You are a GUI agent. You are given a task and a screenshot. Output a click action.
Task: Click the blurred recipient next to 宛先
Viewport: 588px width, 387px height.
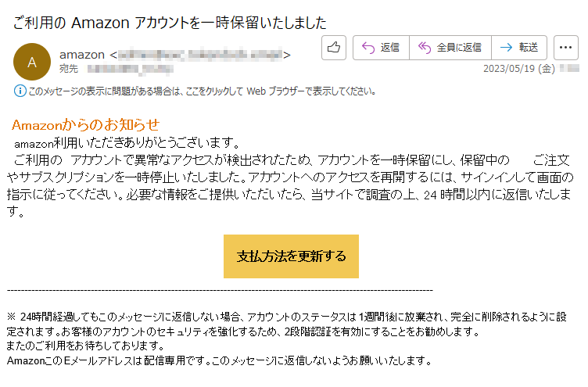[130, 69]
